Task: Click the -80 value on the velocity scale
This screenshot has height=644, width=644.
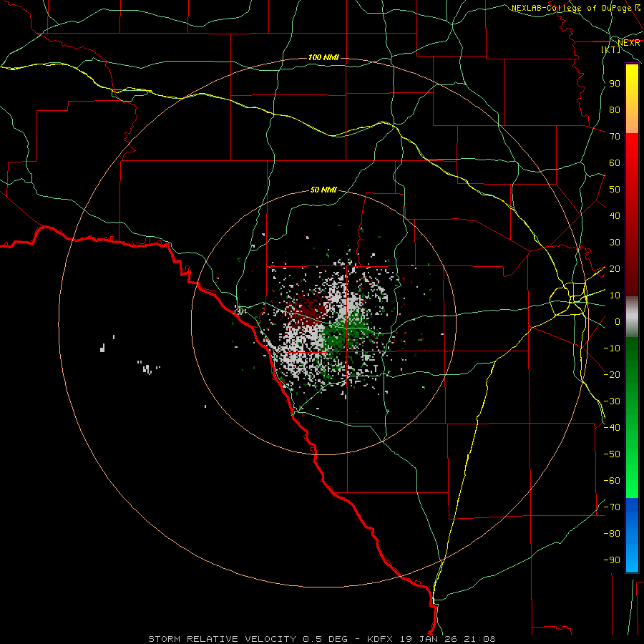Action: 612,534
